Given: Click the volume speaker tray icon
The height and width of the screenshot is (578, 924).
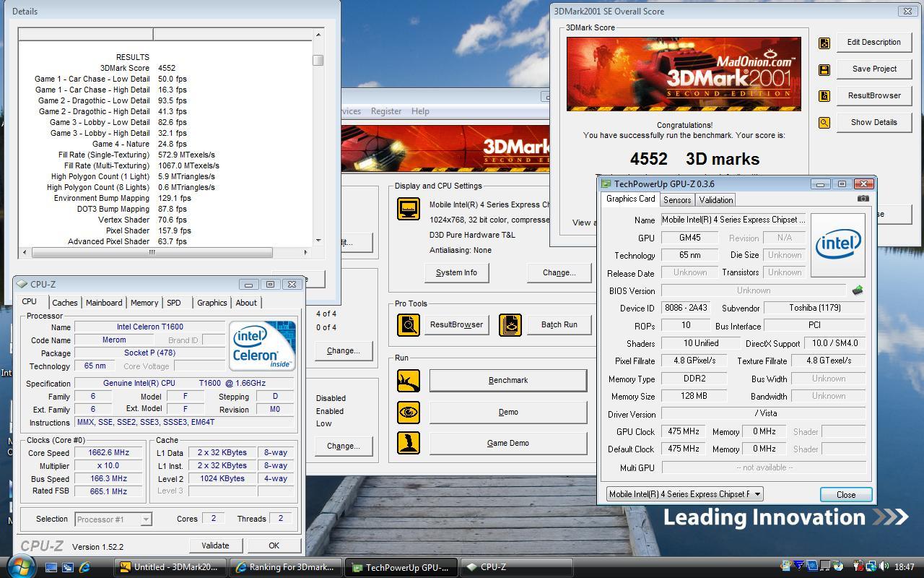Looking at the screenshot, I should [x=884, y=567].
